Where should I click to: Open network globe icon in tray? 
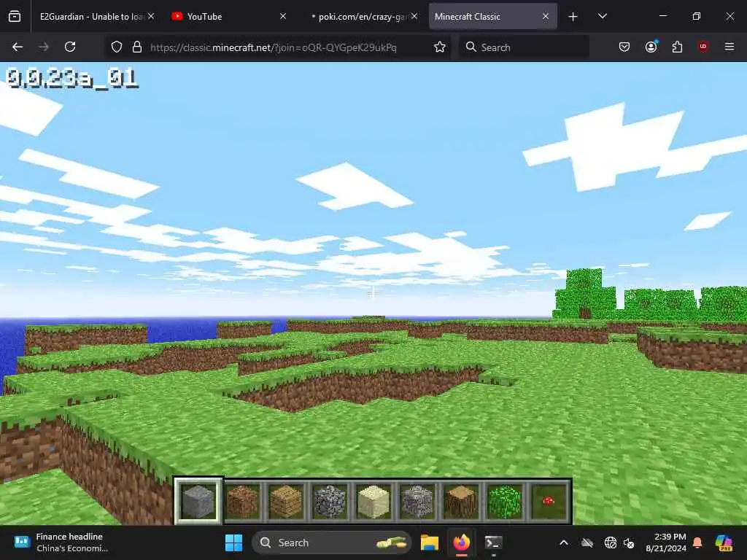(611, 542)
